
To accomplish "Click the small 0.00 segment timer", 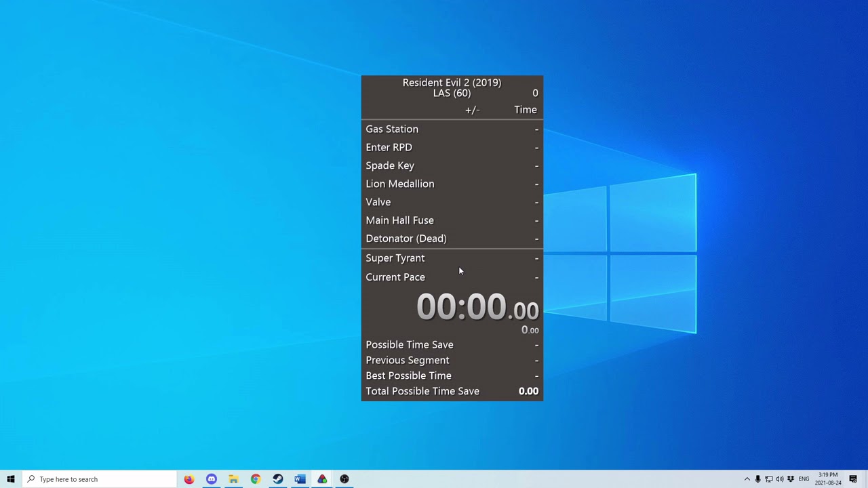I will click(x=530, y=330).
